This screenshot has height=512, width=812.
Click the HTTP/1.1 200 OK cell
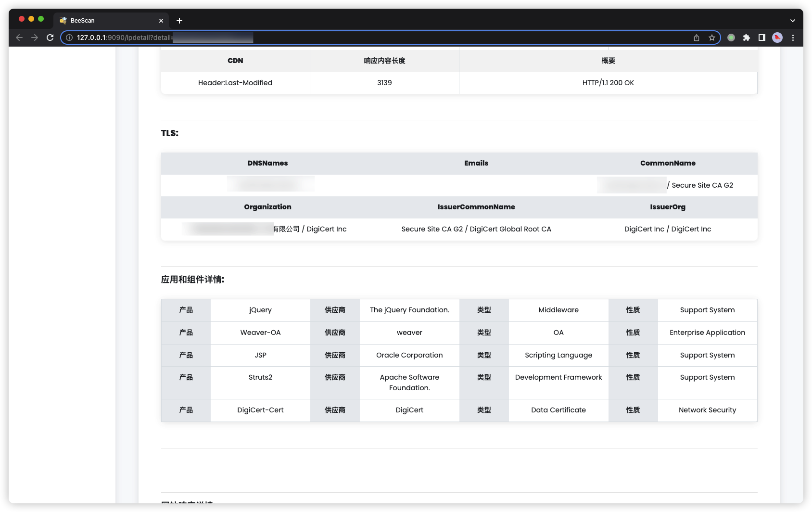pos(608,83)
